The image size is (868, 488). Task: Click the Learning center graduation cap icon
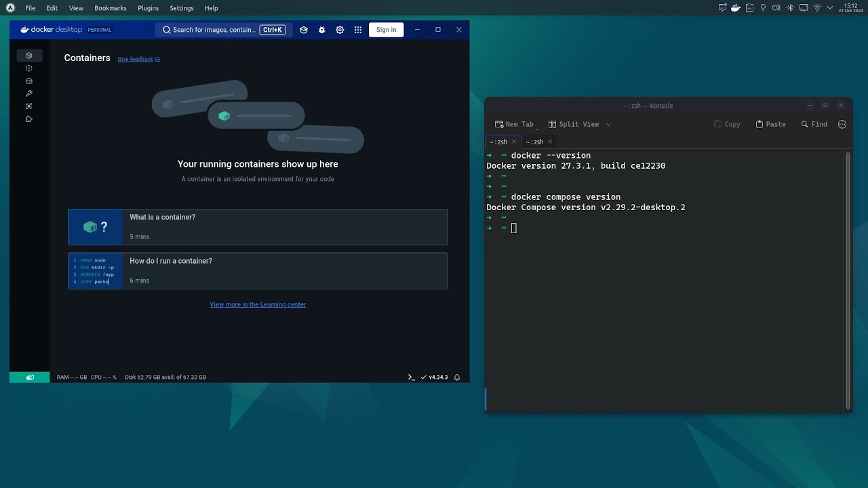(x=304, y=30)
